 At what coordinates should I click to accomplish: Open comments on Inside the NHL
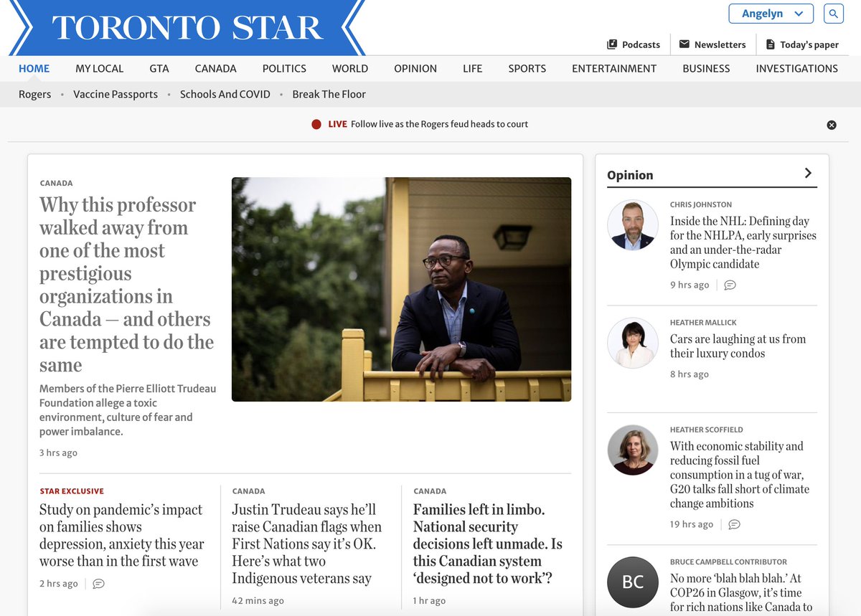tap(730, 285)
